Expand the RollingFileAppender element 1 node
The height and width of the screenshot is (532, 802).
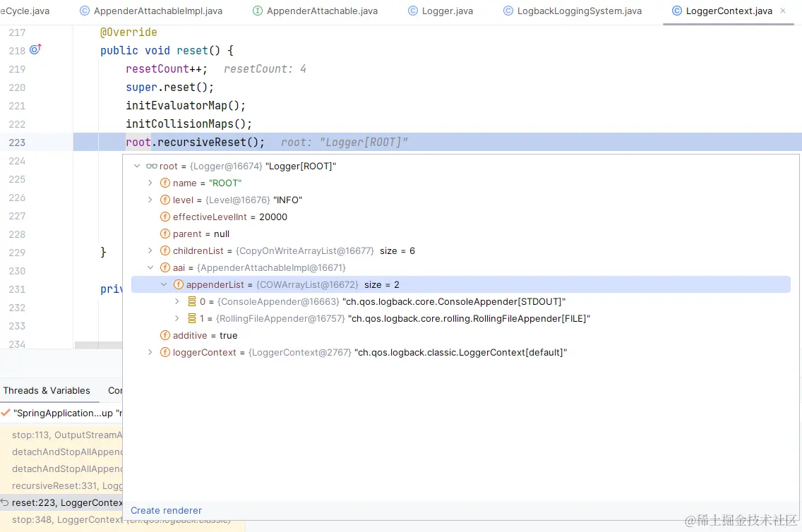pyautogui.click(x=177, y=318)
